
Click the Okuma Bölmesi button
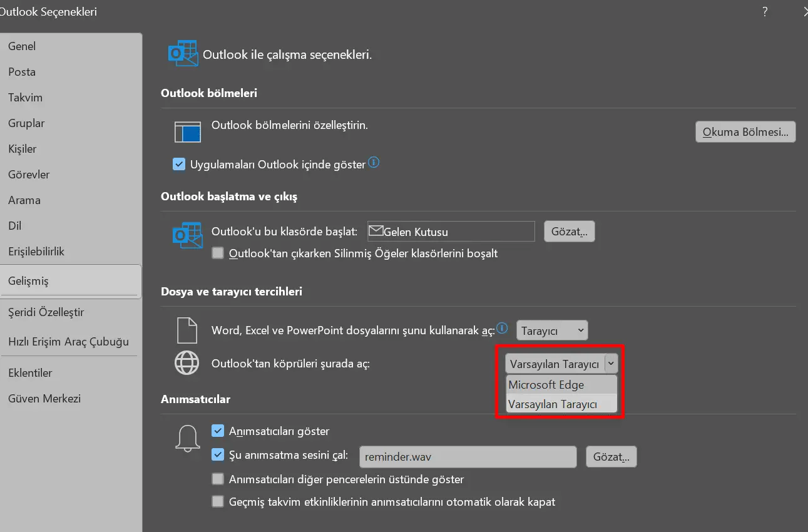(745, 132)
